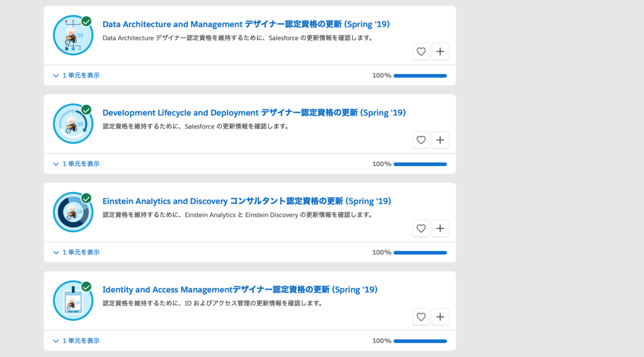Select description mentioning ID およびアクセス管理
The image size is (644, 357).
click(213, 303)
